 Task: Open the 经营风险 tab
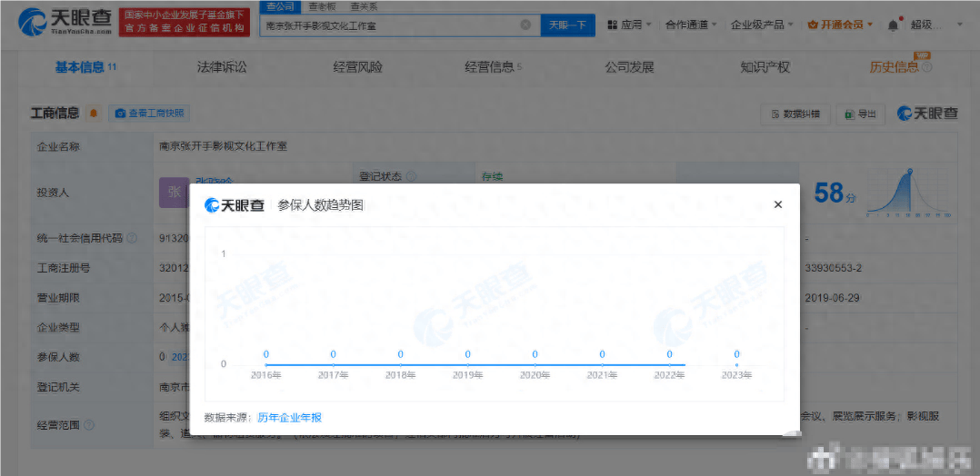[x=357, y=67]
